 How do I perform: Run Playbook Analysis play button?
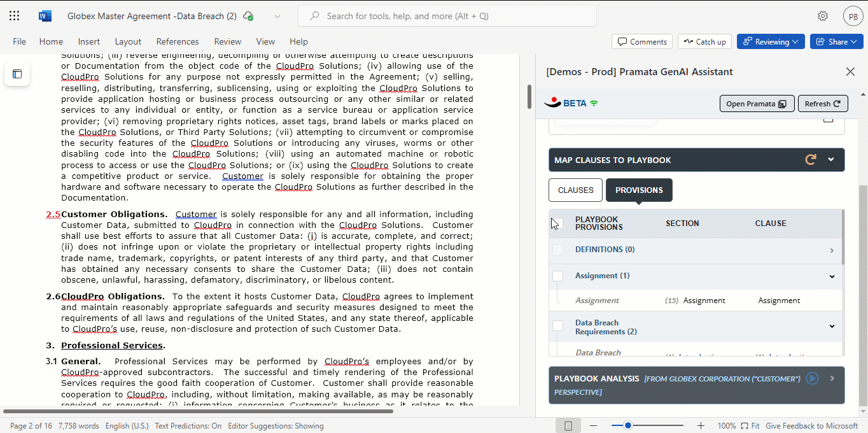point(812,378)
